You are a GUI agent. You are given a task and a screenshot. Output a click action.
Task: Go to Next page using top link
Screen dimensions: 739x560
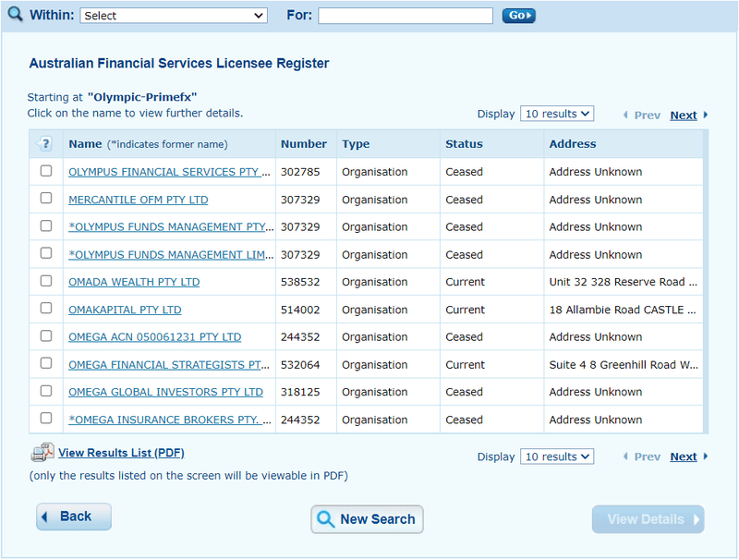[x=684, y=116]
